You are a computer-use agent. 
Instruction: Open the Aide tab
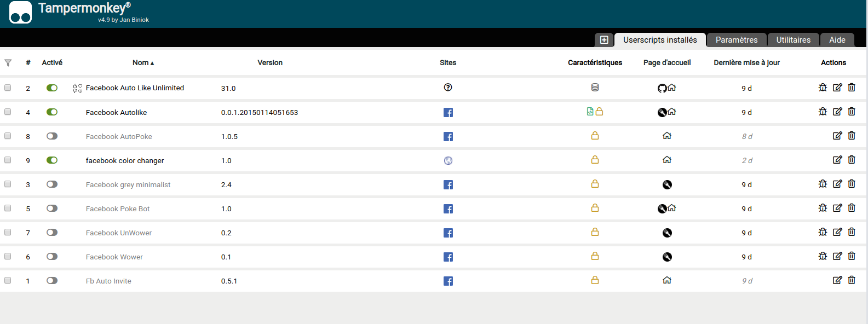[837, 40]
